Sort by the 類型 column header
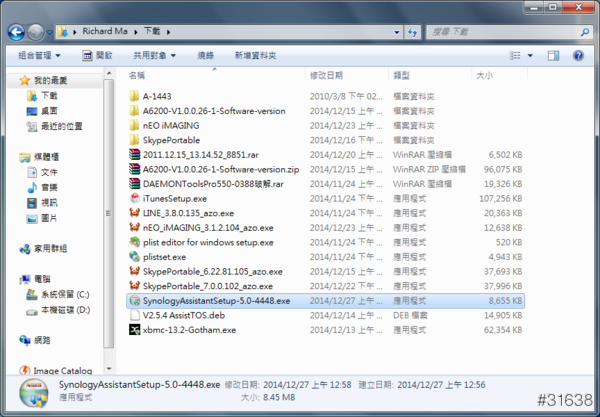The height and width of the screenshot is (417, 600). click(x=401, y=75)
